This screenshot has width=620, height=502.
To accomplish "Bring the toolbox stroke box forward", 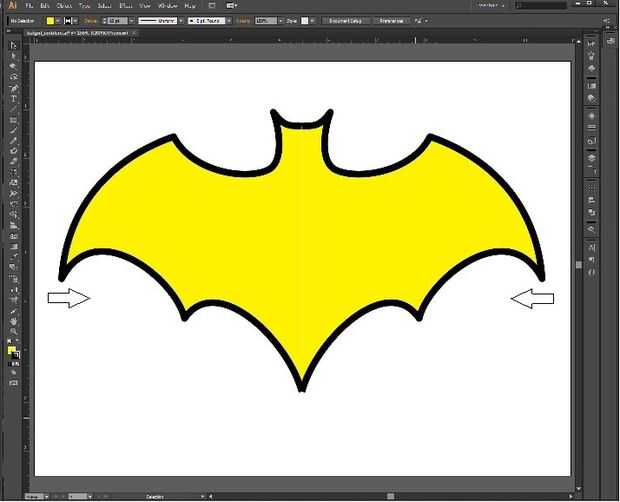I will tap(16, 355).
